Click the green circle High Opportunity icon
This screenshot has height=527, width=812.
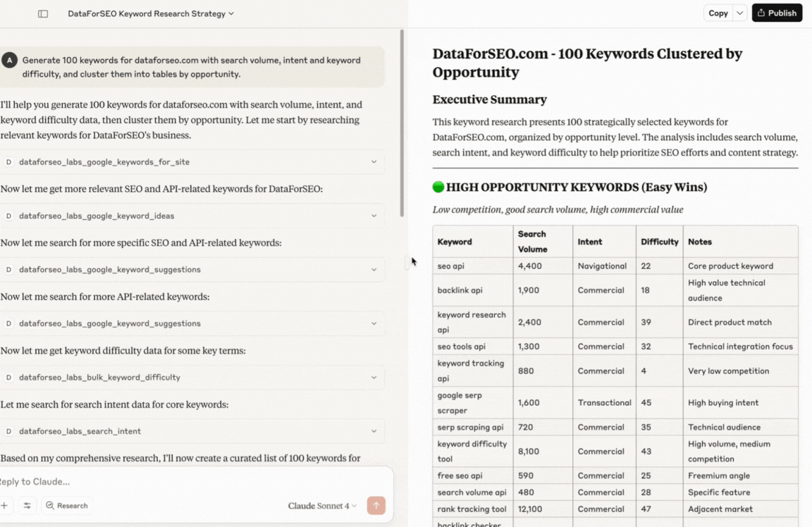pos(438,187)
